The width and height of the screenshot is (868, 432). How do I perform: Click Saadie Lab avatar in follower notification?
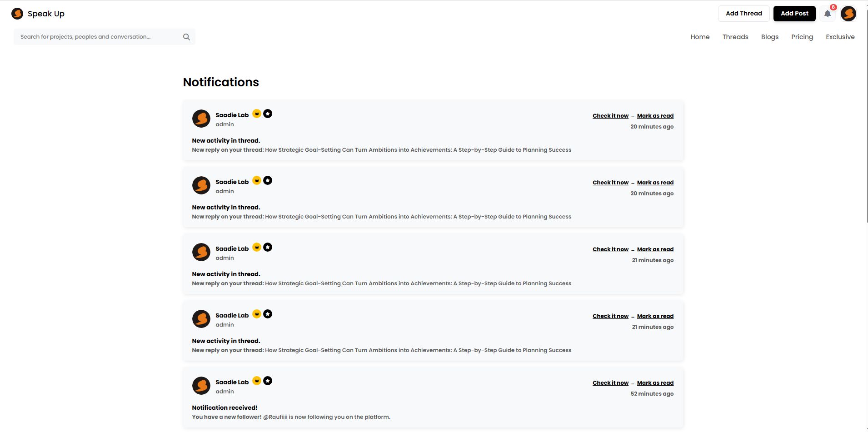(201, 386)
